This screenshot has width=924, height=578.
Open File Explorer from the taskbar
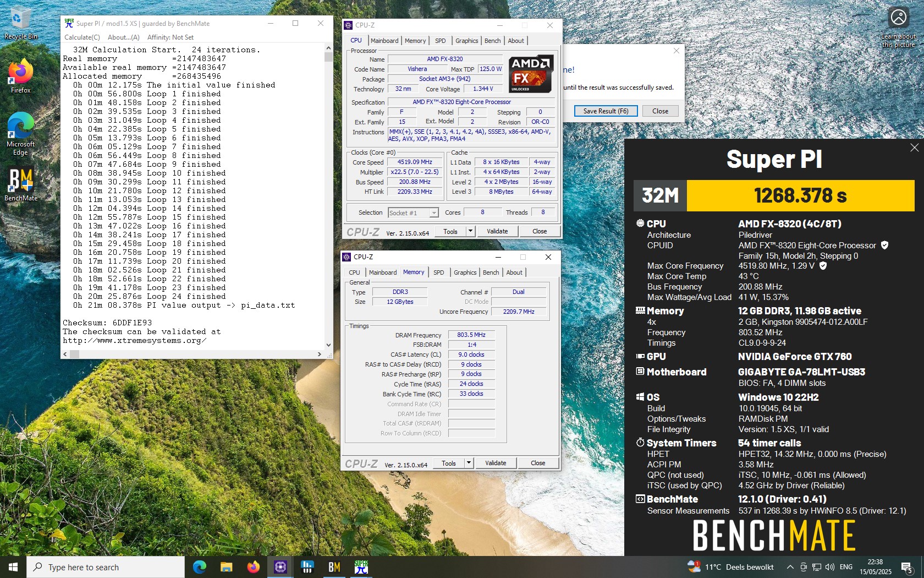(x=226, y=567)
